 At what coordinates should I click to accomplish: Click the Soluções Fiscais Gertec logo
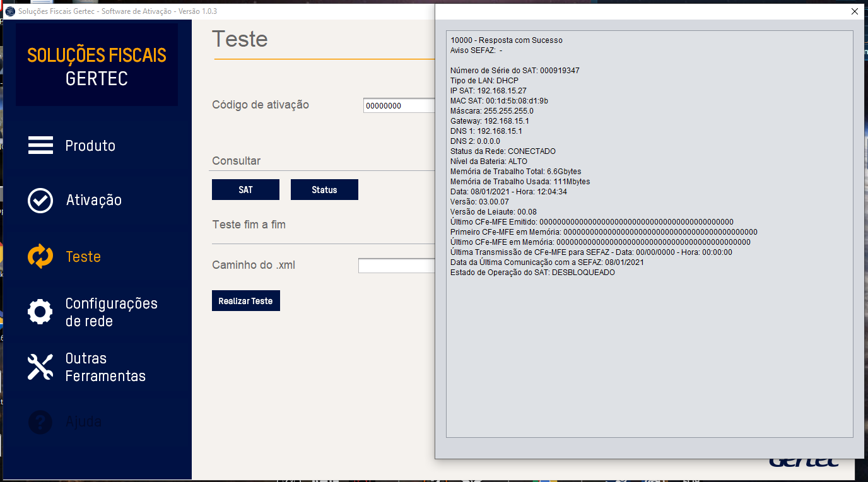click(97, 66)
